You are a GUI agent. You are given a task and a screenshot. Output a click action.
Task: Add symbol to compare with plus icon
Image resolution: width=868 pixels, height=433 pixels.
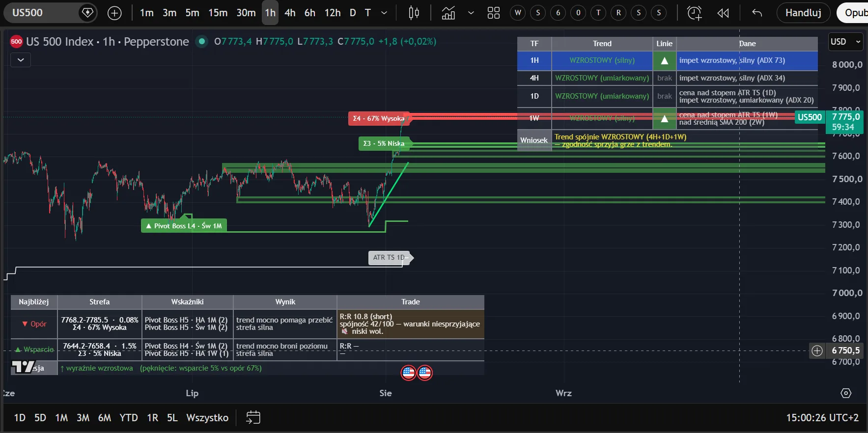click(x=114, y=13)
